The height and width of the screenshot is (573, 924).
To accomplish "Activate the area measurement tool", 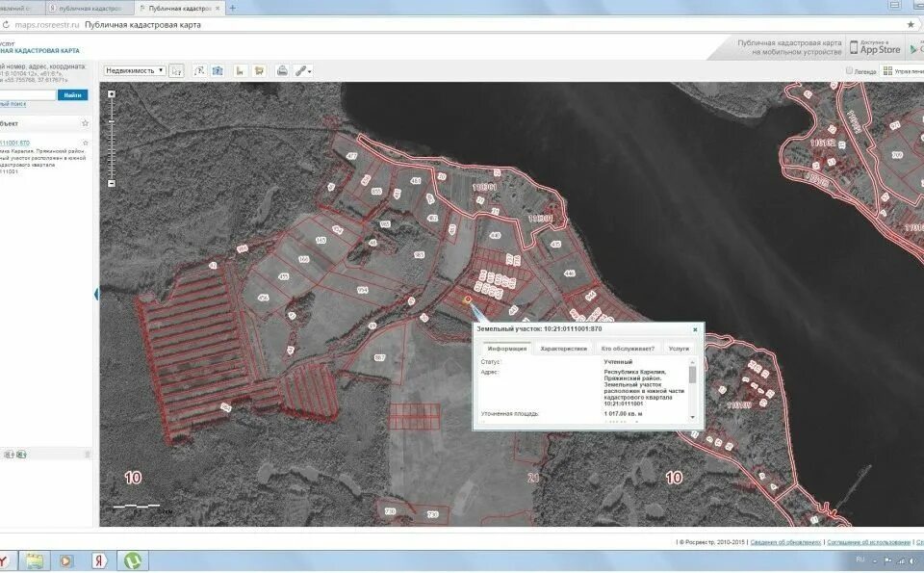I will [218, 70].
